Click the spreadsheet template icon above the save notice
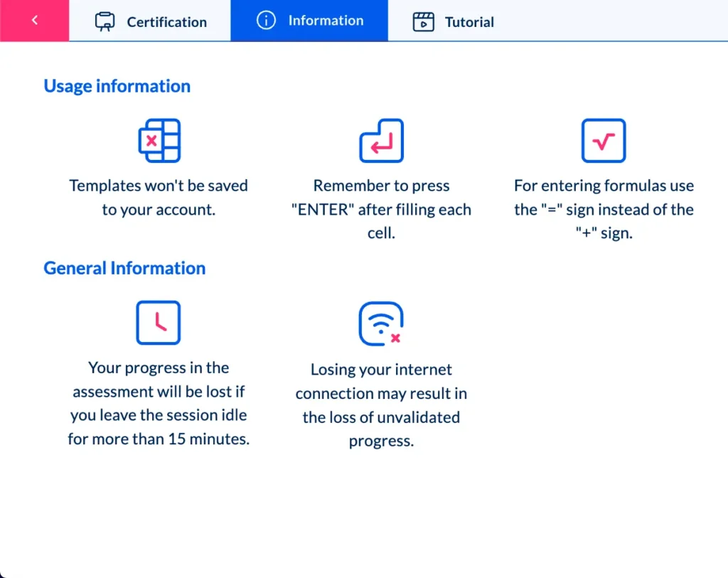This screenshot has width=728, height=578. [158, 140]
